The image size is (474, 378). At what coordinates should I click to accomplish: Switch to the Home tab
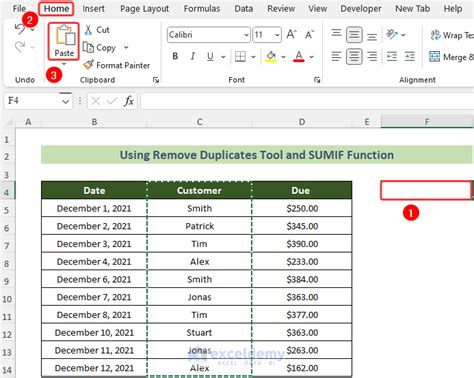(x=56, y=9)
